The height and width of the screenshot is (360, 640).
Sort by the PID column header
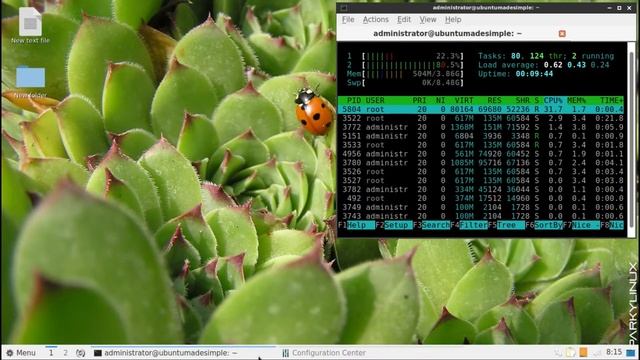point(353,100)
